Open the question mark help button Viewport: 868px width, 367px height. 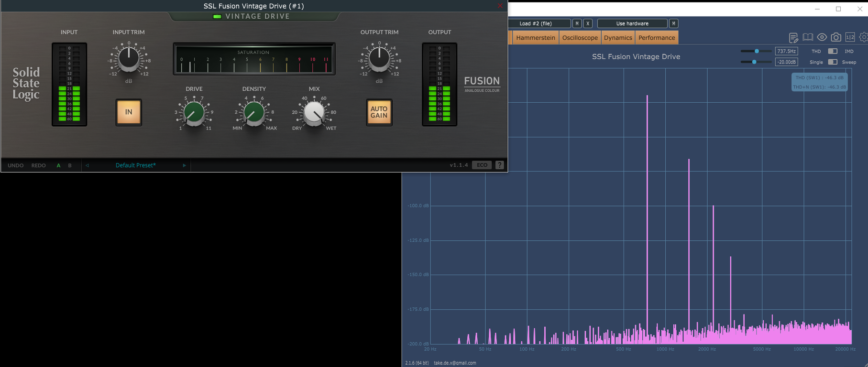pos(499,165)
